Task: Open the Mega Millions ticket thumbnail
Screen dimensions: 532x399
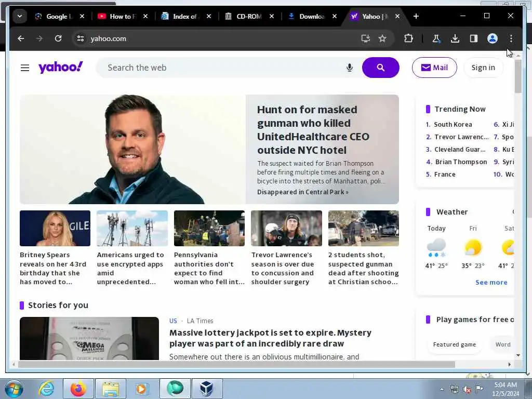Action: [89, 338]
